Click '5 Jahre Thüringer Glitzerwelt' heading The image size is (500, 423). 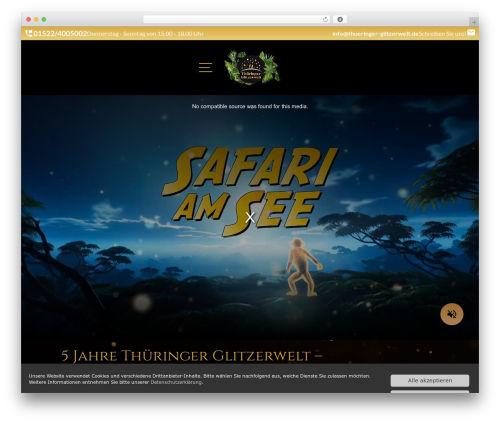192,356
